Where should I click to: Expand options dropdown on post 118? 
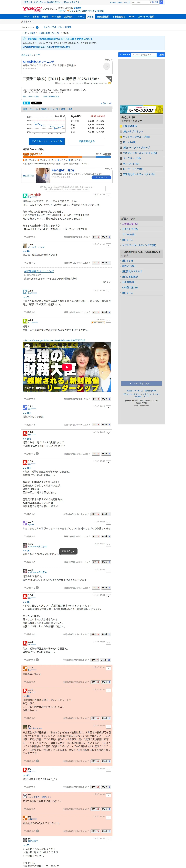[109, 292]
